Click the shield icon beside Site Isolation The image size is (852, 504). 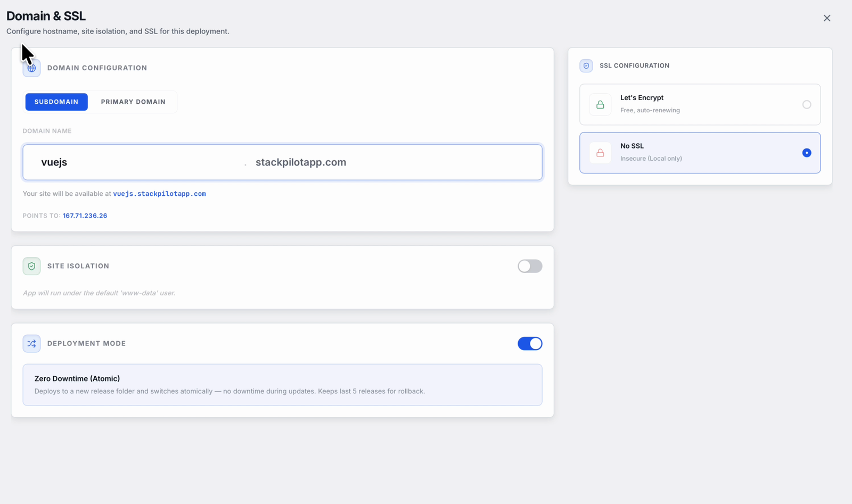tap(31, 266)
